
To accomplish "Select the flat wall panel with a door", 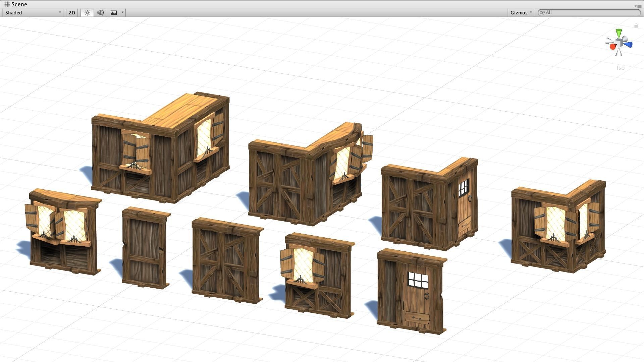I will coord(412,291).
